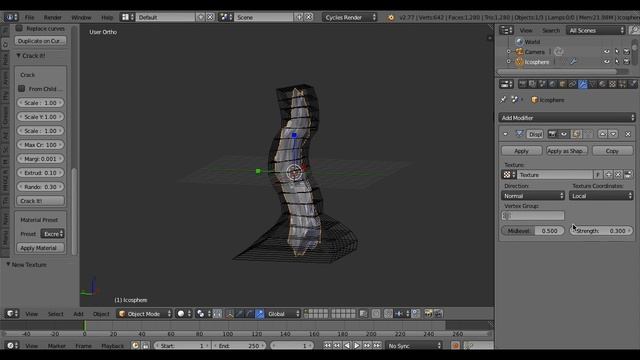Move Displace modifier down

[613, 134]
